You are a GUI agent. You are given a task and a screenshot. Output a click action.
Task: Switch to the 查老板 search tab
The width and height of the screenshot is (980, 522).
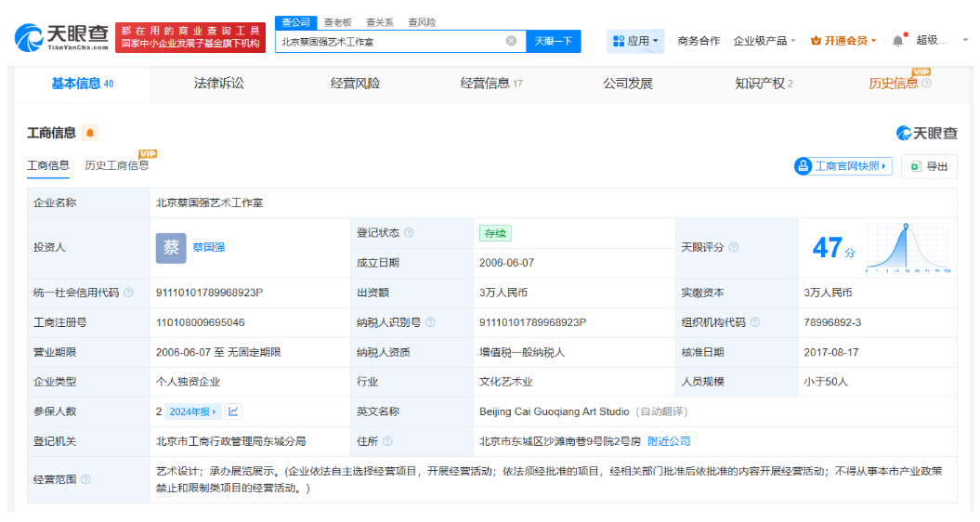(x=337, y=22)
